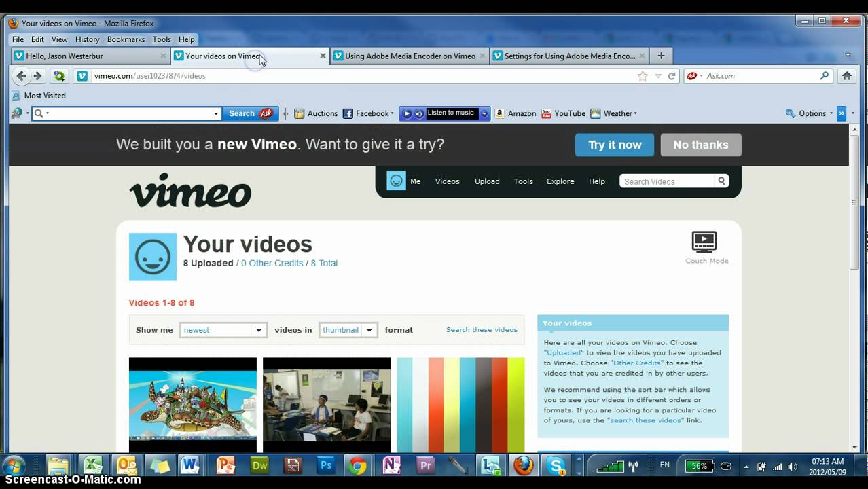Open the list all tabs arrow
868x489 pixels.
(x=848, y=56)
